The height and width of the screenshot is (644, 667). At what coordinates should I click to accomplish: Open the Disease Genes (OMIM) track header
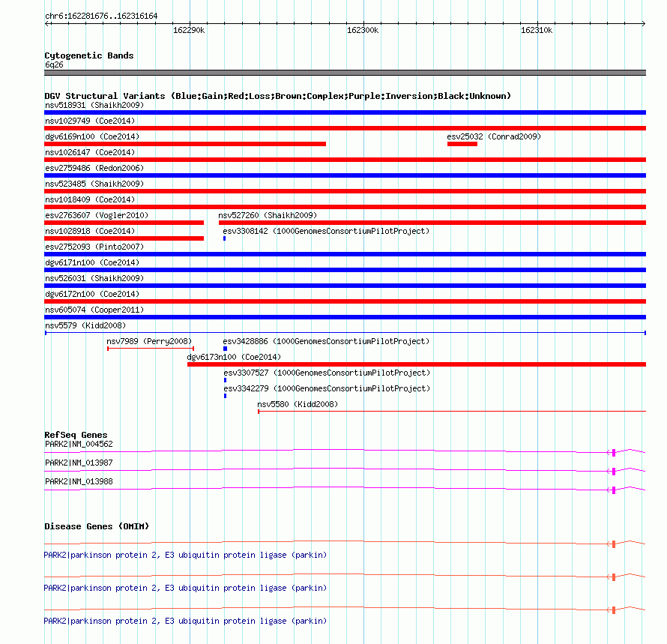pos(97,526)
